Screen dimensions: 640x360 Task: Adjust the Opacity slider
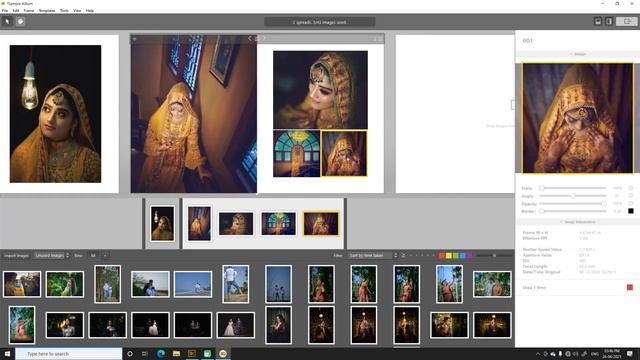click(x=573, y=203)
